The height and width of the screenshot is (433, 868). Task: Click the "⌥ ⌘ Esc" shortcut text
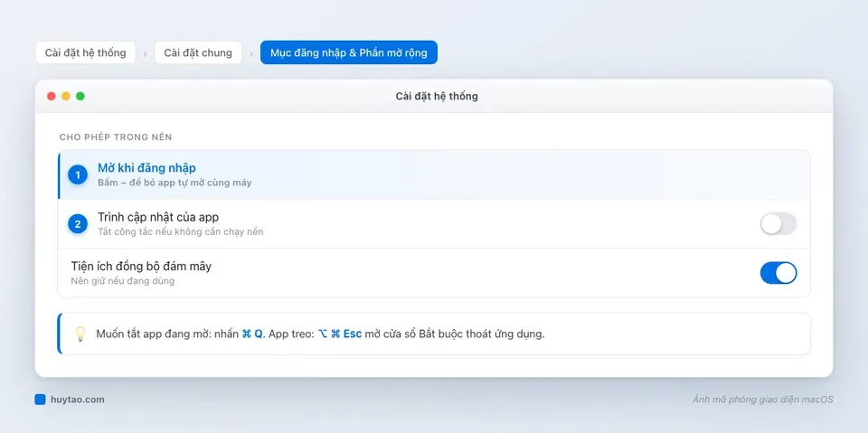[x=339, y=334]
